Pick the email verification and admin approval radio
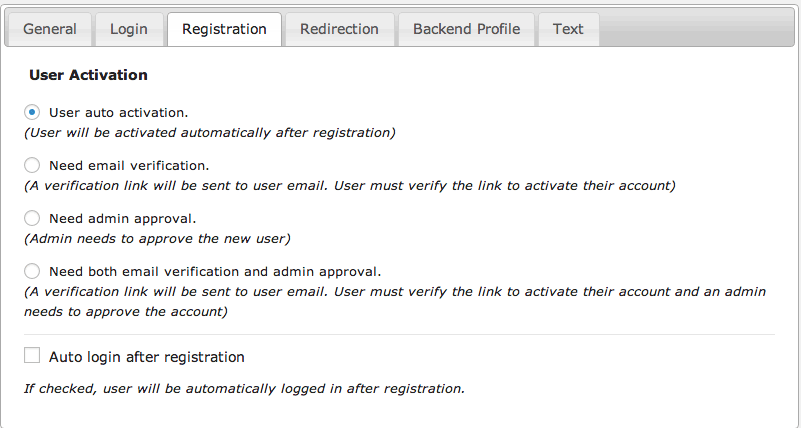 tap(32, 271)
